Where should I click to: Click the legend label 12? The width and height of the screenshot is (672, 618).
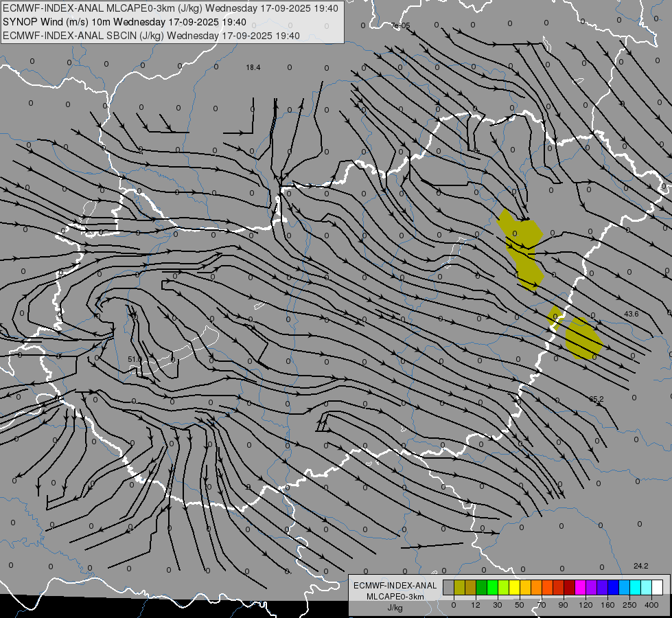(476, 605)
